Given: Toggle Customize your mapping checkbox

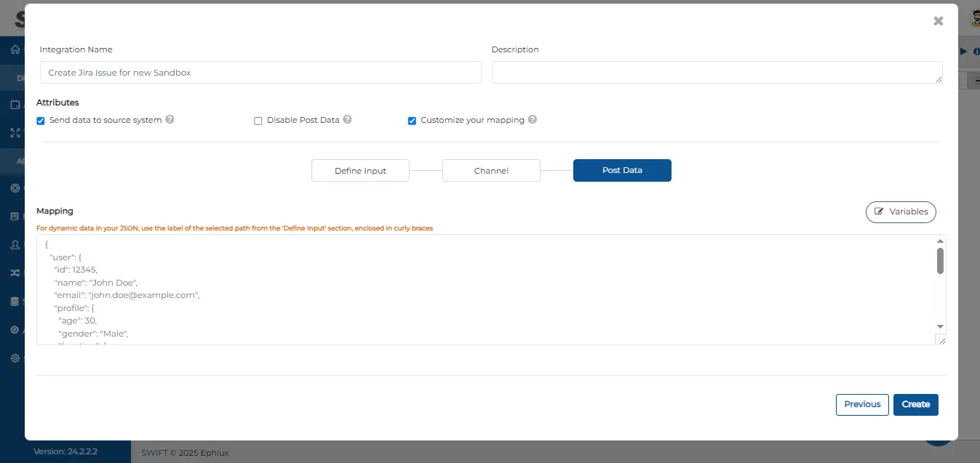Looking at the screenshot, I should tap(412, 121).
